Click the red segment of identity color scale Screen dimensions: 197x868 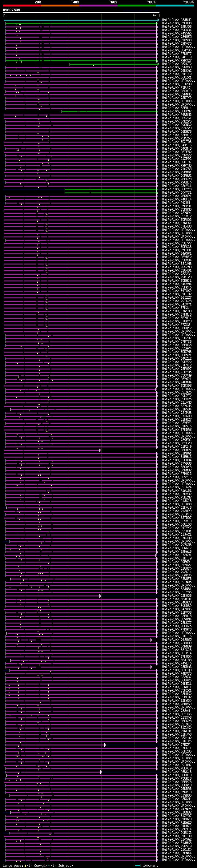(22, 6)
